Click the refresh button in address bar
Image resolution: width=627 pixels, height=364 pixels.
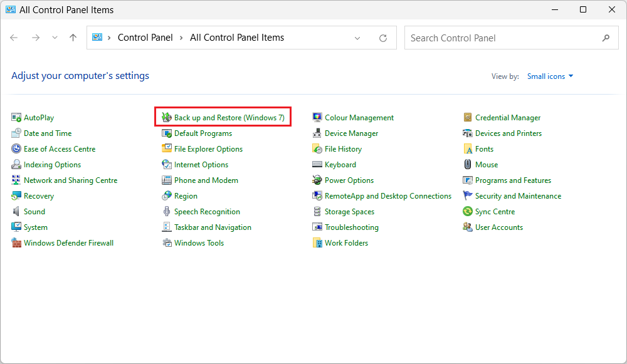point(382,38)
